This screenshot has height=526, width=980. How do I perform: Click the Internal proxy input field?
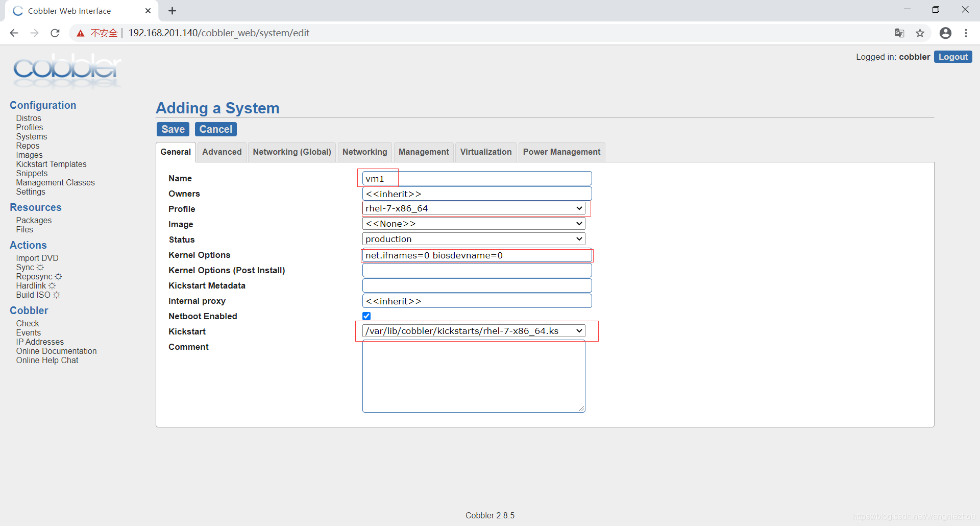477,301
